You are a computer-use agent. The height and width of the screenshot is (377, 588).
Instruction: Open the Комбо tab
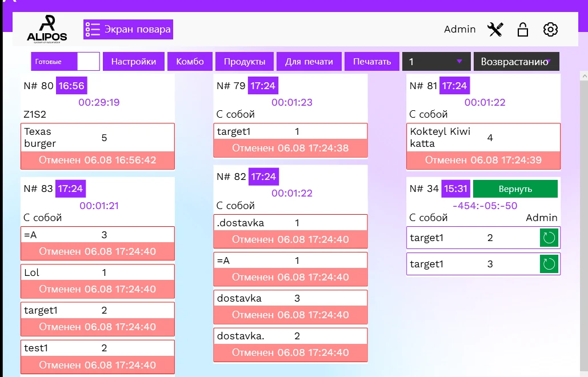pos(190,62)
